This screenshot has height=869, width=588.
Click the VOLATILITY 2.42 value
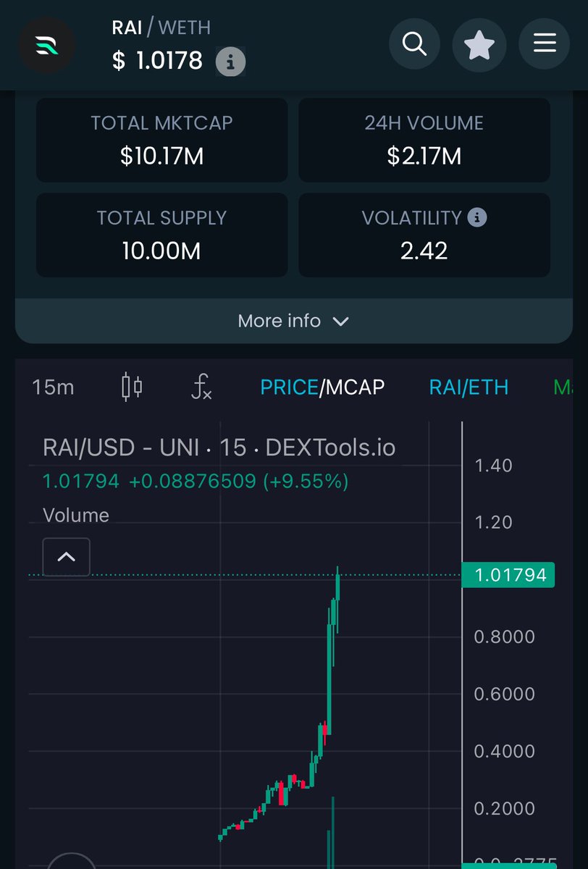pos(424,251)
